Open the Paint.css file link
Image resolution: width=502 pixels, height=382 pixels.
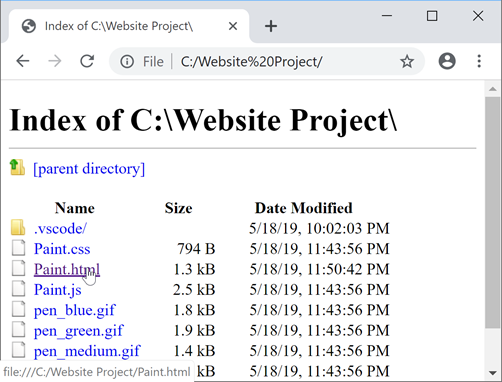click(62, 249)
